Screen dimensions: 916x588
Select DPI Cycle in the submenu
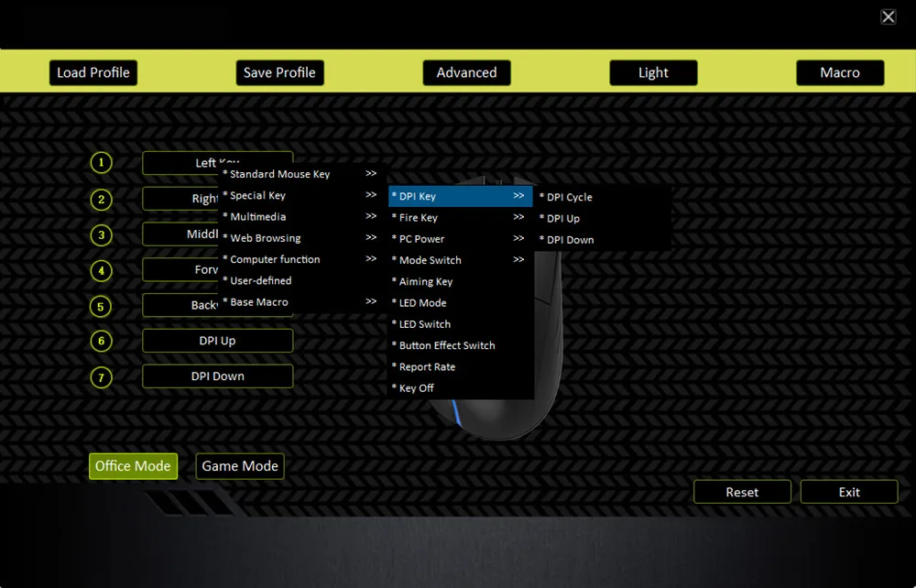pos(603,197)
